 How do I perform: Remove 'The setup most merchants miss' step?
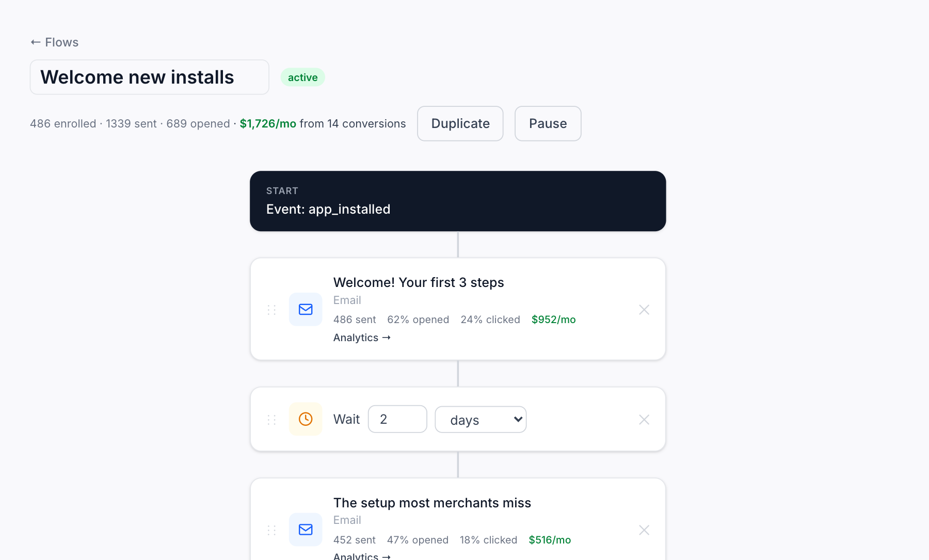(644, 530)
